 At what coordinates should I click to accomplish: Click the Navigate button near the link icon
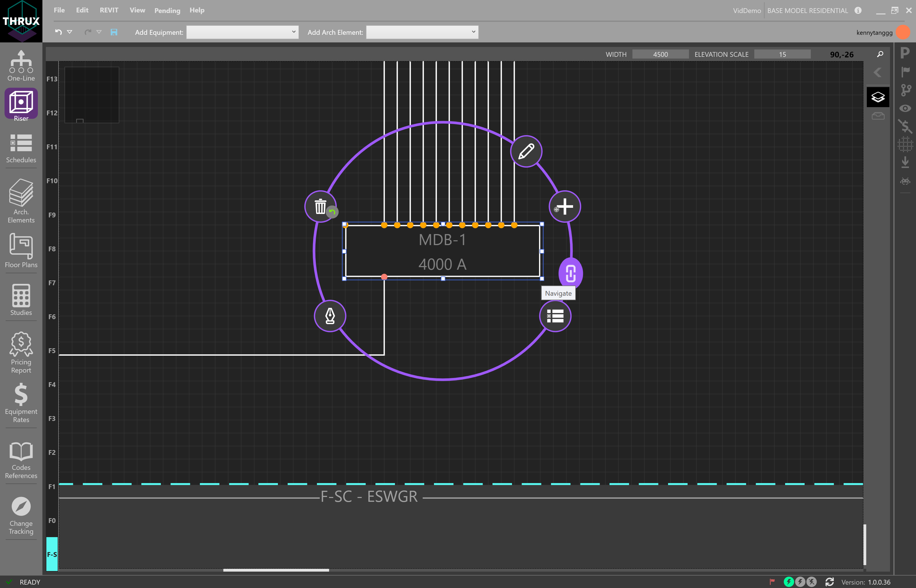pos(558,293)
